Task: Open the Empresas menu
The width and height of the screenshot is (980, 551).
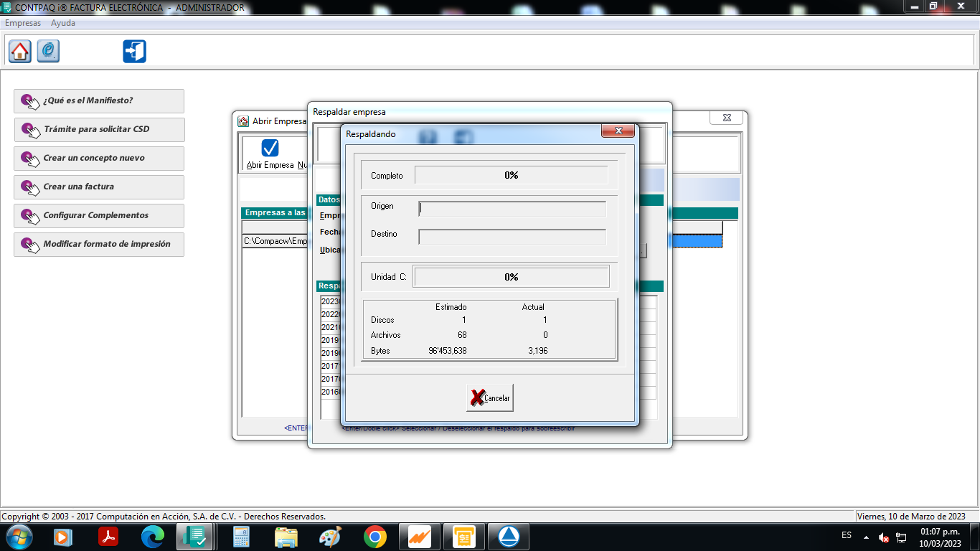Action: click(23, 23)
